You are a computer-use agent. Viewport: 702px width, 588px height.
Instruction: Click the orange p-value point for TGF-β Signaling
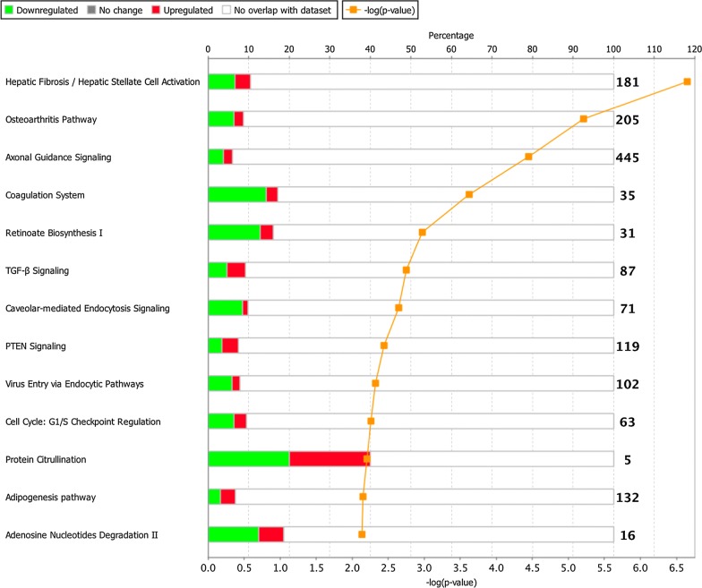coord(407,270)
